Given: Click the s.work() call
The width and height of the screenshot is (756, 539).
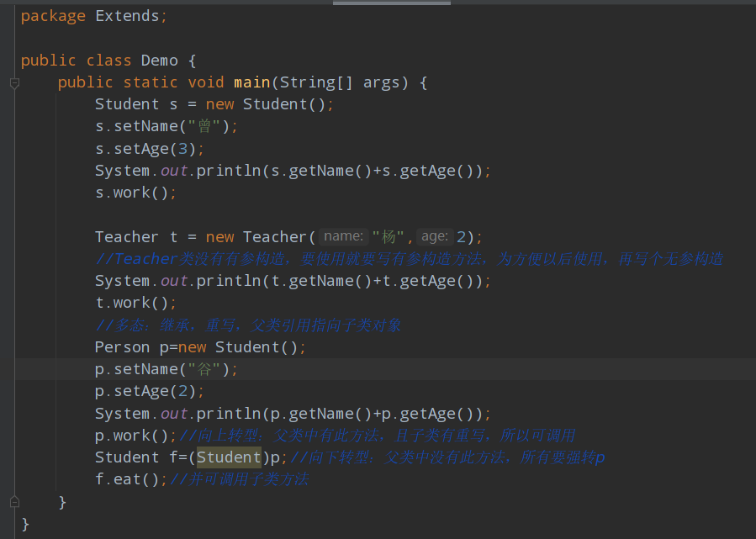Looking at the screenshot, I should [x=136, y=193].
